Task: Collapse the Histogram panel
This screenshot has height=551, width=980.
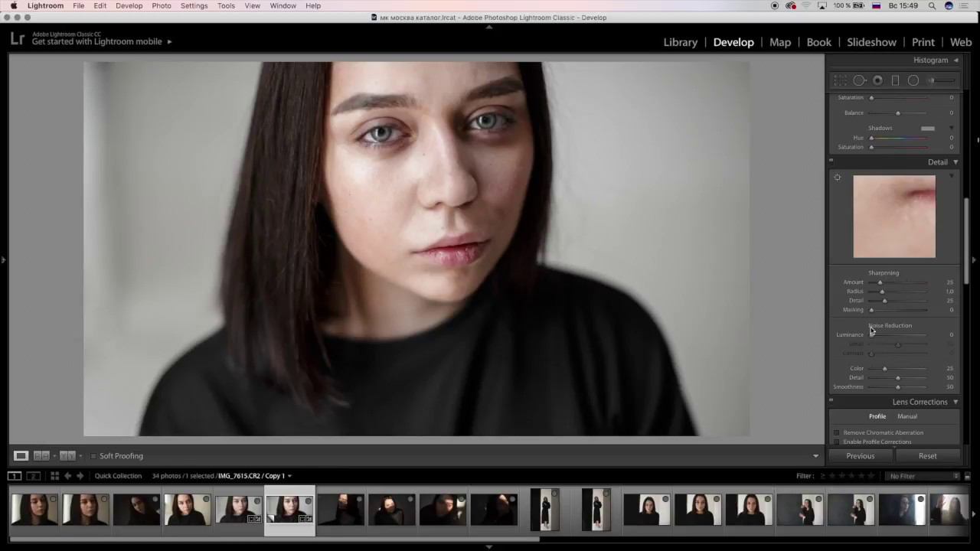Action: 955,60
